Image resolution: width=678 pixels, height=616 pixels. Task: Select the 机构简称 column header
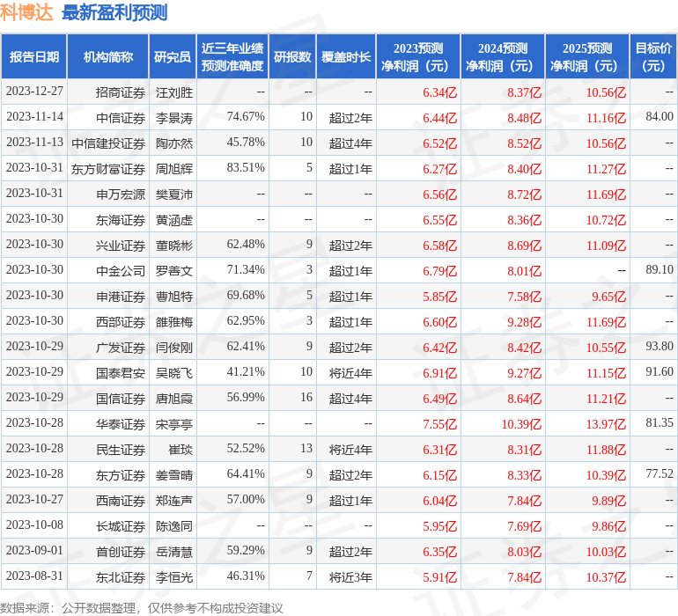[x=108, y=56]
